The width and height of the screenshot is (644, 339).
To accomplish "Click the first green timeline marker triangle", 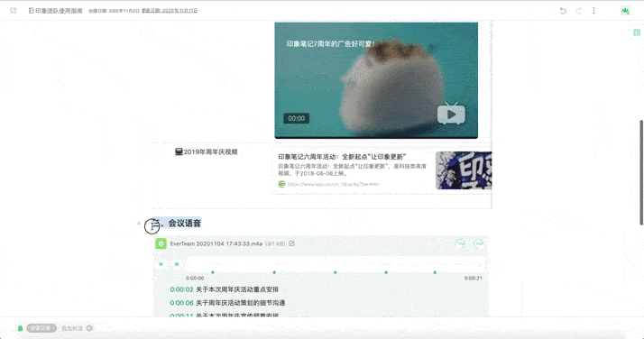I will [x=212, y=272].
